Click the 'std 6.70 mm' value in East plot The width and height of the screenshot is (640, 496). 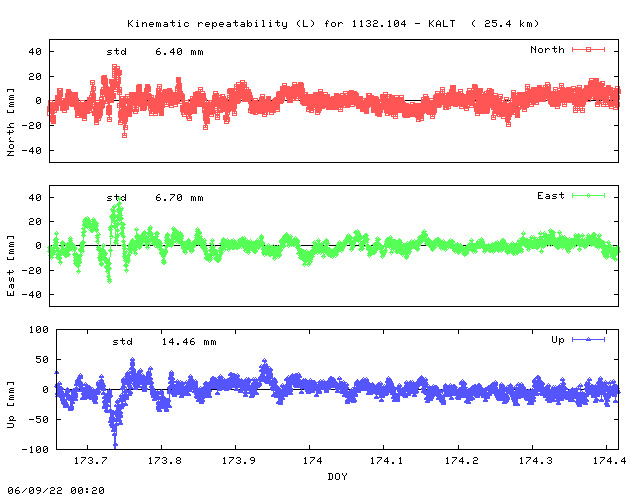tap(155, 198)
